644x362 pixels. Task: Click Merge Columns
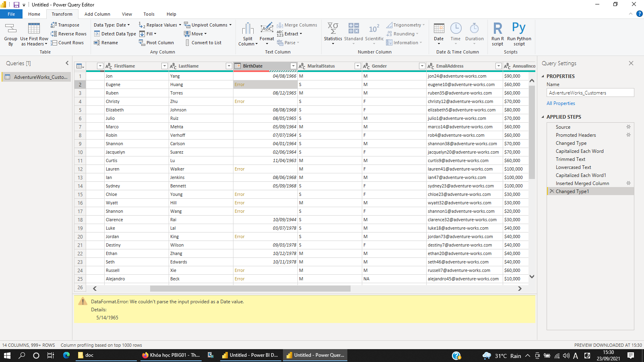coord(297,25)
